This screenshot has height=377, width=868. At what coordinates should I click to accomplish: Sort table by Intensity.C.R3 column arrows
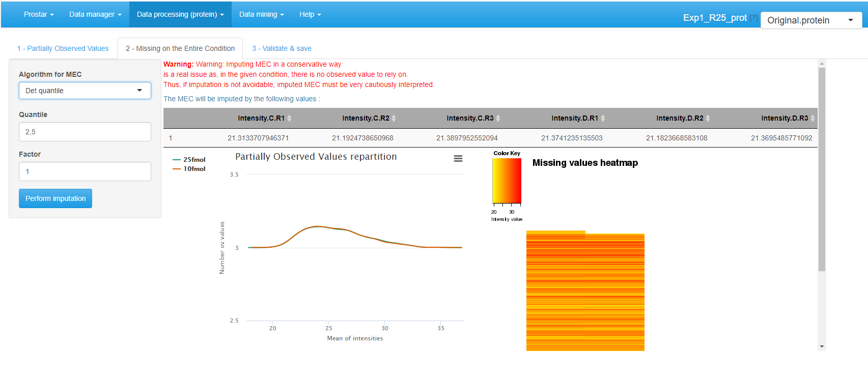coord(498,118)
